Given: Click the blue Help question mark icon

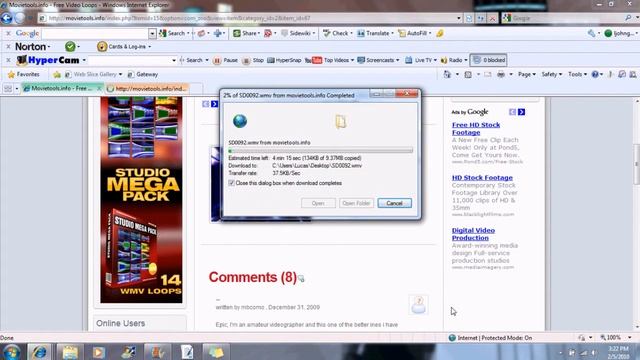Looking at the screenshot, I should click(x=595, y=75).
